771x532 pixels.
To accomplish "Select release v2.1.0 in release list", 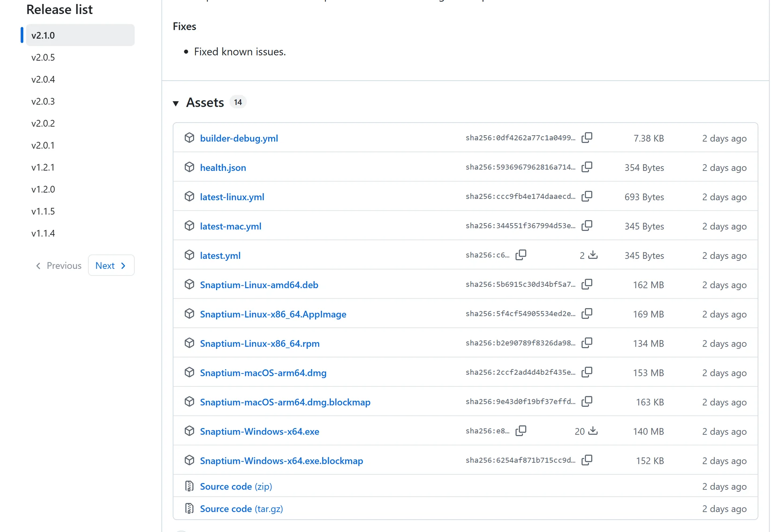I will click(80, 35).
